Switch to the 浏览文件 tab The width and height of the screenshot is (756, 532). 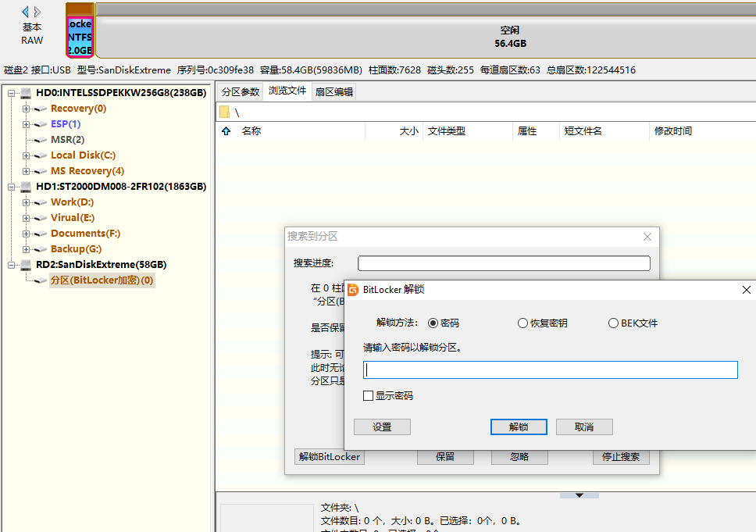pyautogui.click(x=287, y=91)
